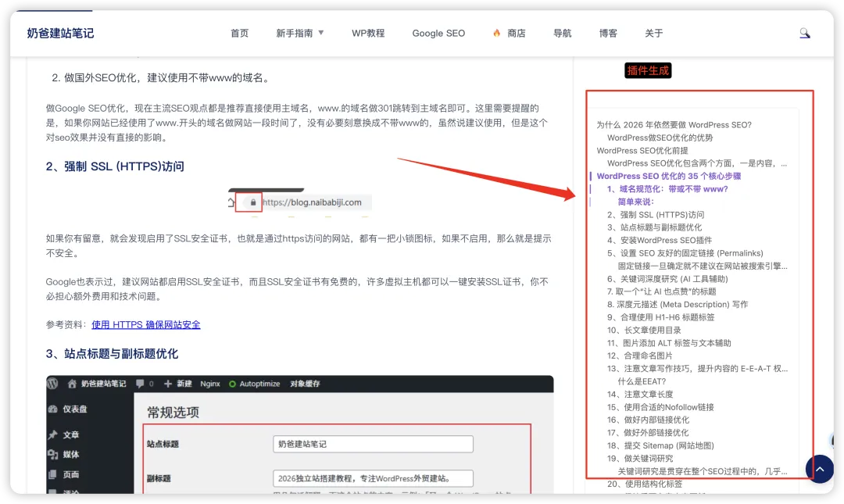Jump to 3、站点标题与副标题优化 in TOC

[x=655, y=227]
